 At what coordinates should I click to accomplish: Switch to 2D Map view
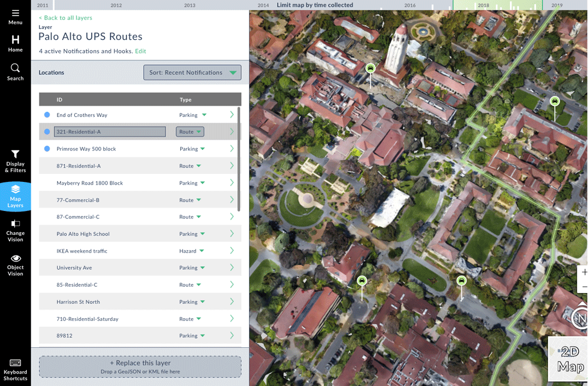(x=570, y=359)
